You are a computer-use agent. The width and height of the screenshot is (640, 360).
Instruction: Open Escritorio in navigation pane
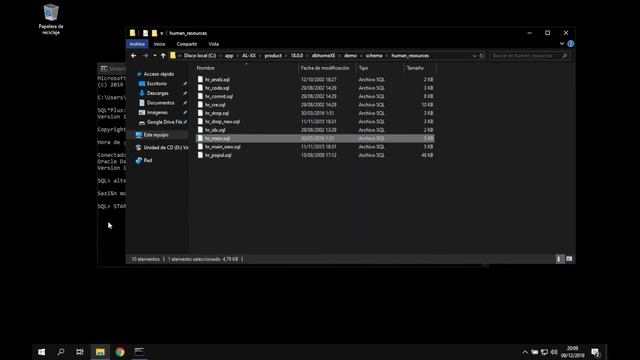click(157, 84)
